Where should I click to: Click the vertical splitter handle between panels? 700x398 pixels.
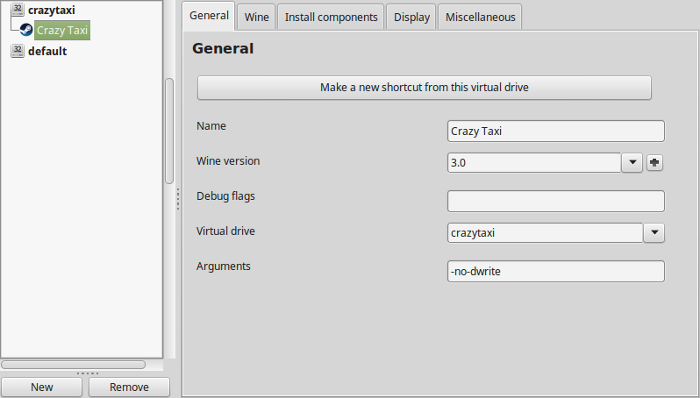[x=178, y=199]
